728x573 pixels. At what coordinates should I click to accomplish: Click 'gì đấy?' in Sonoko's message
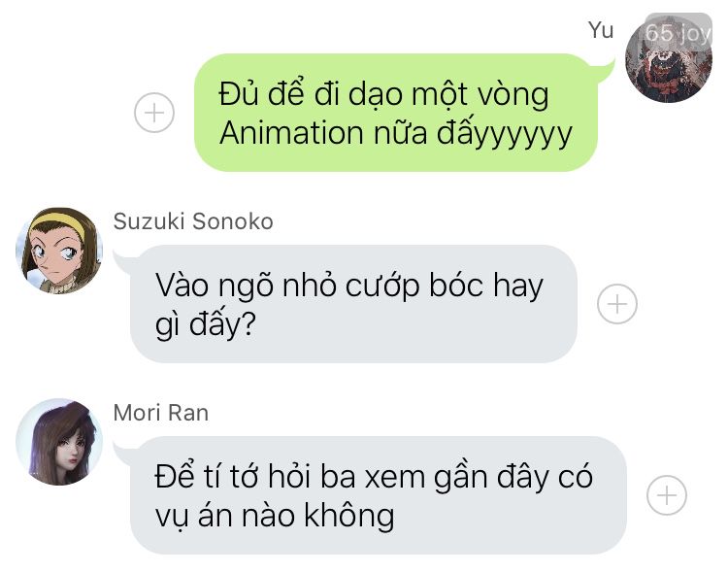coord(206,324)
